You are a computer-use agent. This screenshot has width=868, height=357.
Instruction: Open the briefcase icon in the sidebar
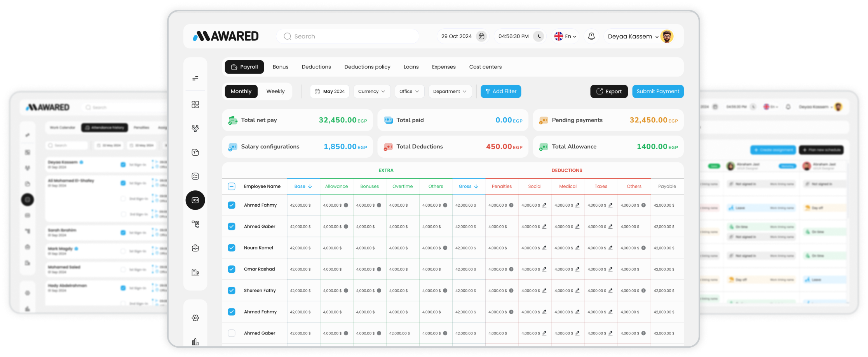point(195,248)
